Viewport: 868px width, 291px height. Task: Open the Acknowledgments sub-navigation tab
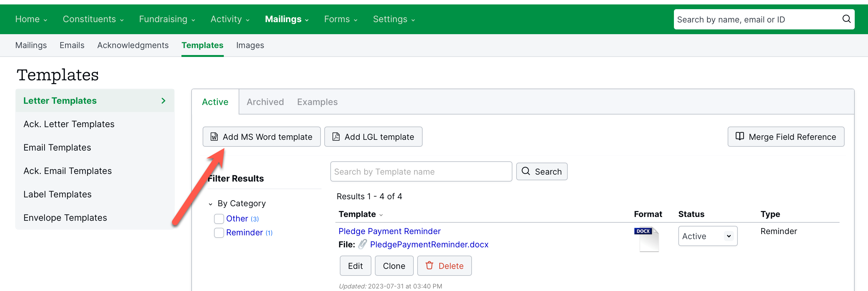(133, 45)
